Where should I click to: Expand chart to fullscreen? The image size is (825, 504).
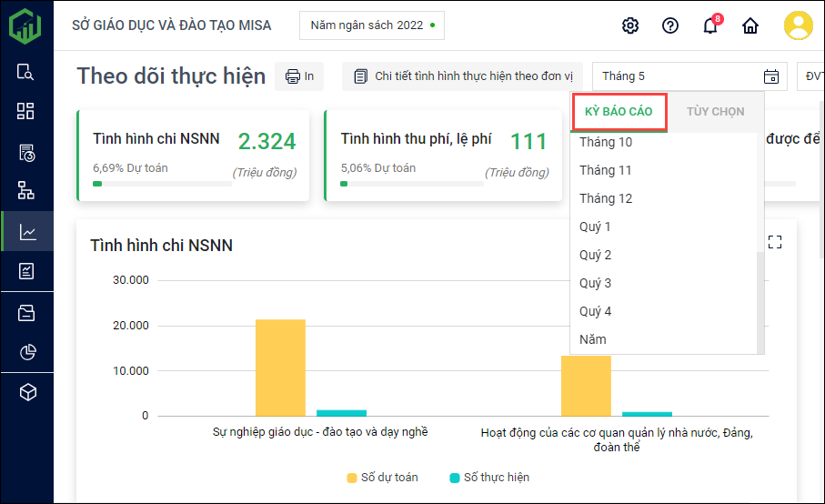(775, 242)
